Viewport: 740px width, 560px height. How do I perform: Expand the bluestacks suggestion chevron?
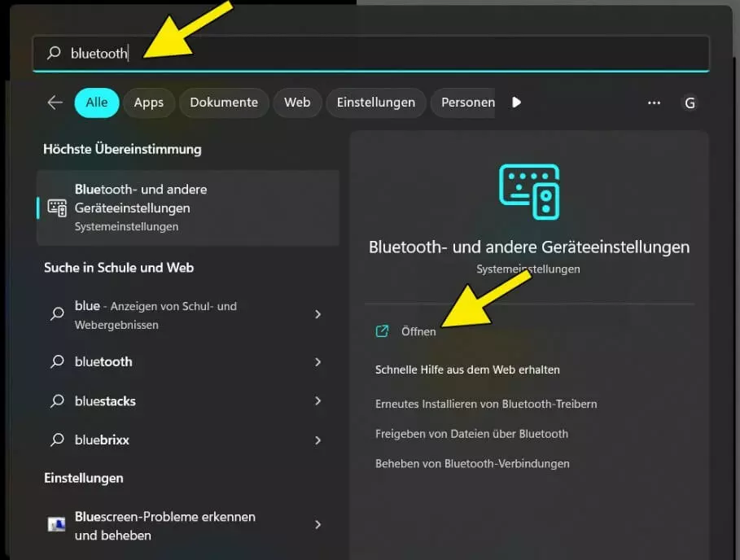click(317, 401)
